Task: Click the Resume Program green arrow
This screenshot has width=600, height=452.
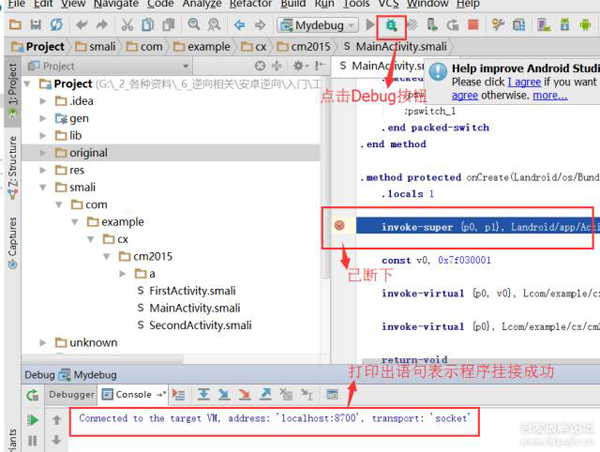Action: [33, 420]
